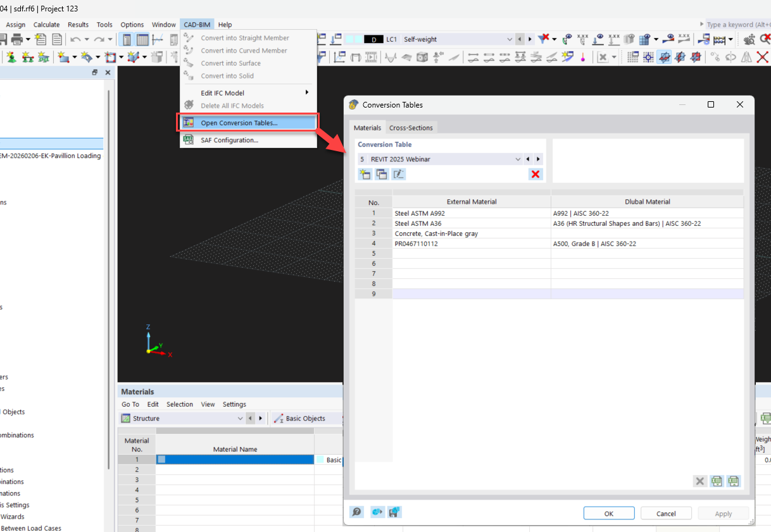Apply the conversion table changes
The width and height of the screenshot is (771, 532).
click(x=723, y=513)
